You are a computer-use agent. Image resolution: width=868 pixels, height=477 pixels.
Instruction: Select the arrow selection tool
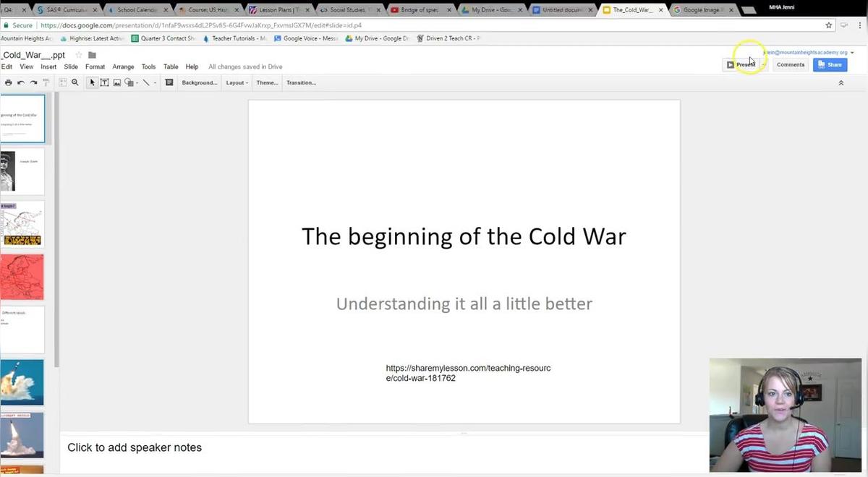tap(92, 82)
